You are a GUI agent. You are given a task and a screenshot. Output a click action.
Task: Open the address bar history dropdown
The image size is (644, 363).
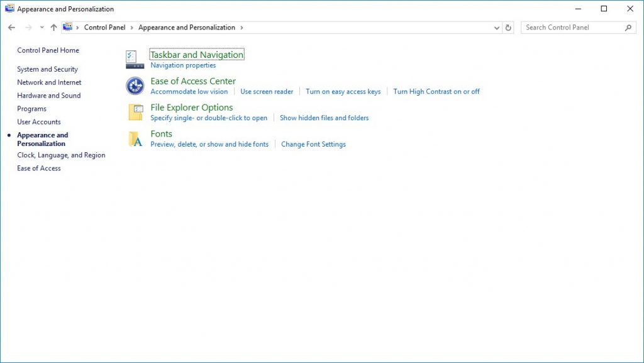pyautogui.click(x=497, y=27)
